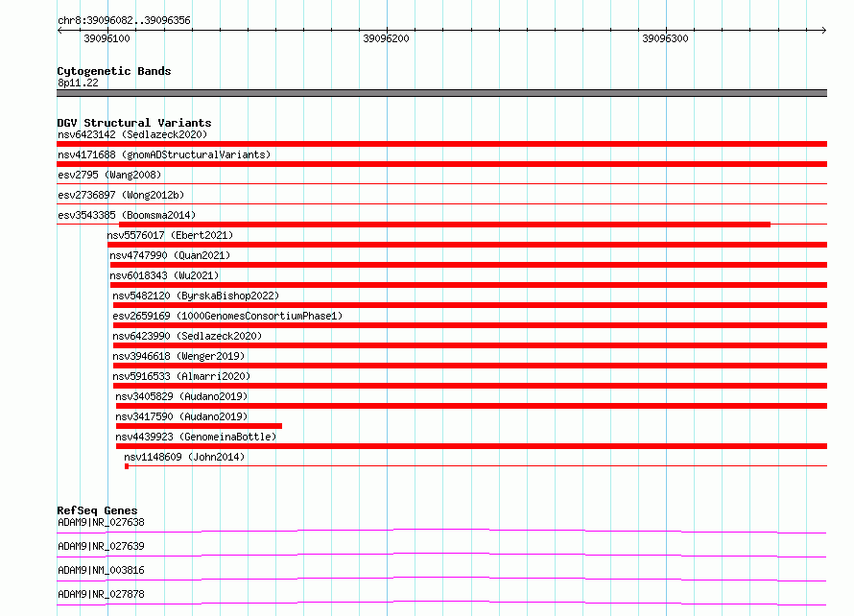This screenshot has height=616, width=854.
Task: Open the nsv3405829 (Audano2019) variant
Action: point(181,396)
